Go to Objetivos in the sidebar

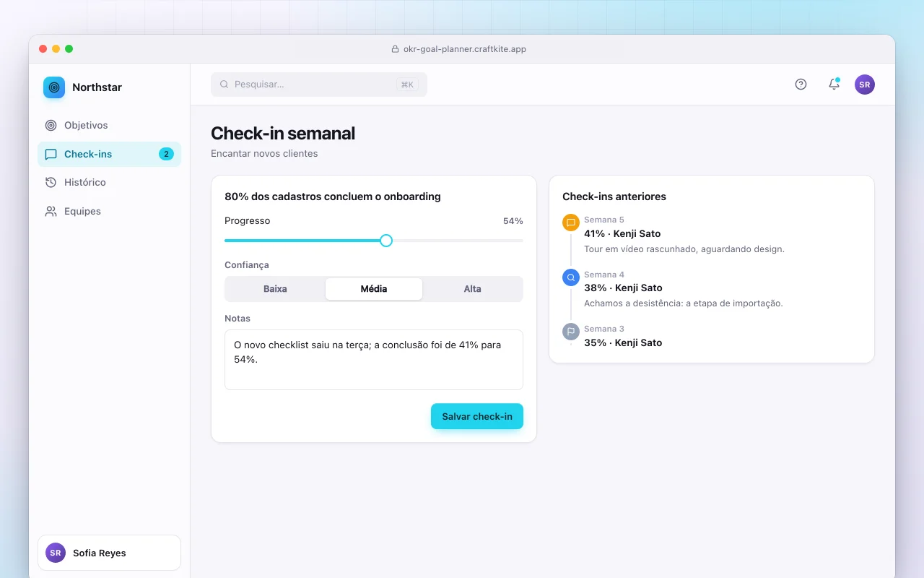(x=109, y=125)
